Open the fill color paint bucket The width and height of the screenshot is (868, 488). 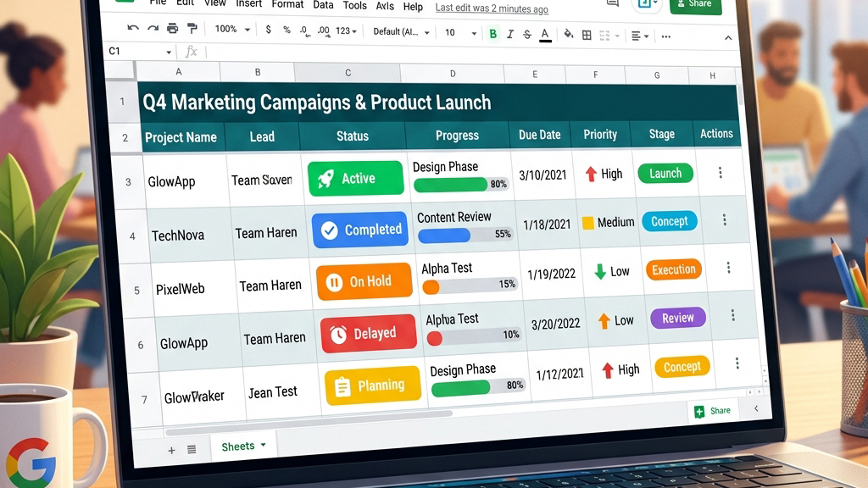(569, 35)
